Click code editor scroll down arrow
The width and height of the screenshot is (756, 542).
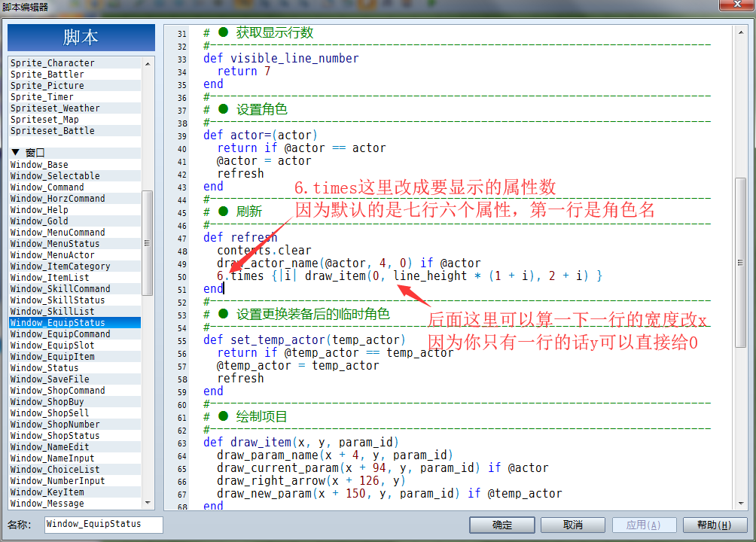741,504
